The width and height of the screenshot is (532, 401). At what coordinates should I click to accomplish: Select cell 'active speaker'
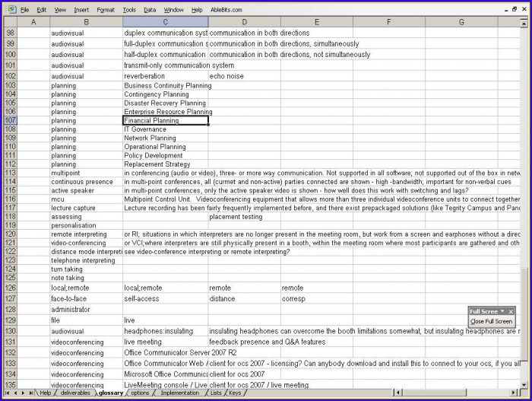tap(86, 191)
